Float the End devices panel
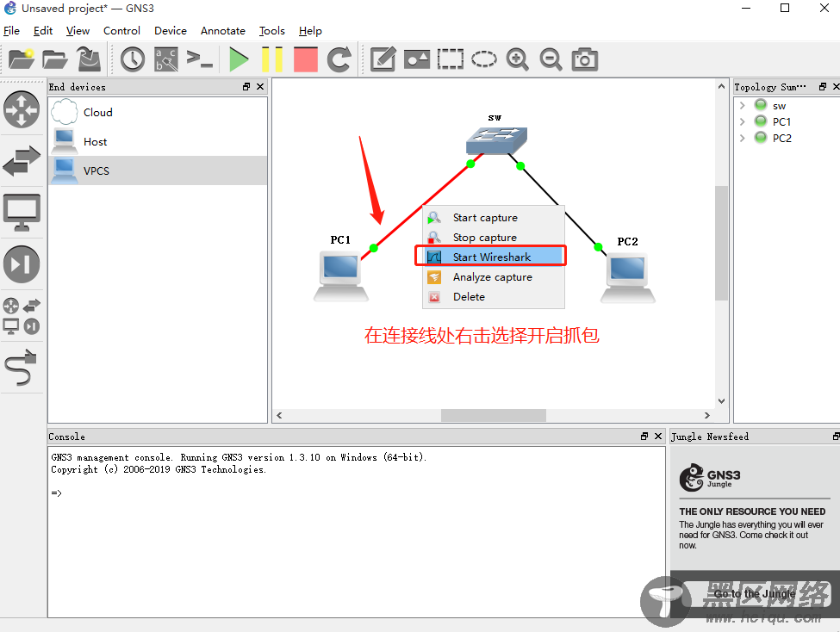The image size is (840, 632). [246, 87]
